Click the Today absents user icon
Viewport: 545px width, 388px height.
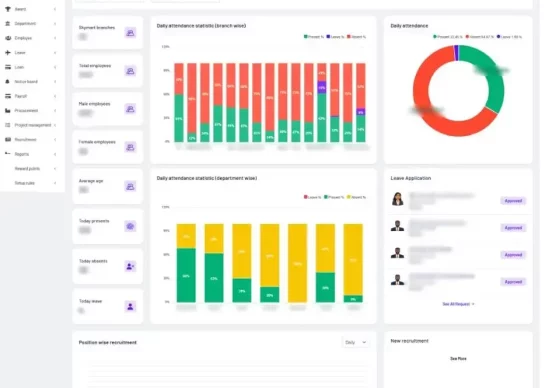point(130,266)
